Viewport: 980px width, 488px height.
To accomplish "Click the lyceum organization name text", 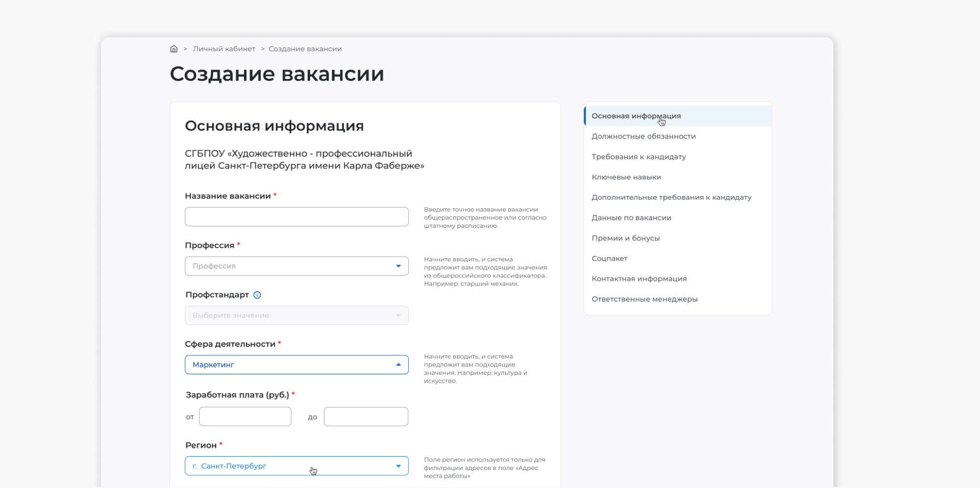I will 304,160.
